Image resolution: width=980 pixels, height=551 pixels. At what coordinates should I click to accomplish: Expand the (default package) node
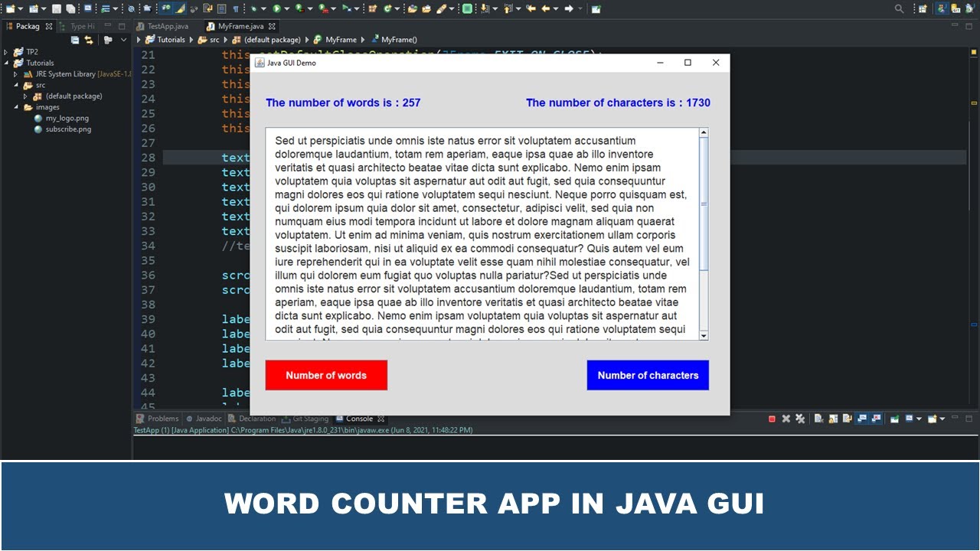25,96
